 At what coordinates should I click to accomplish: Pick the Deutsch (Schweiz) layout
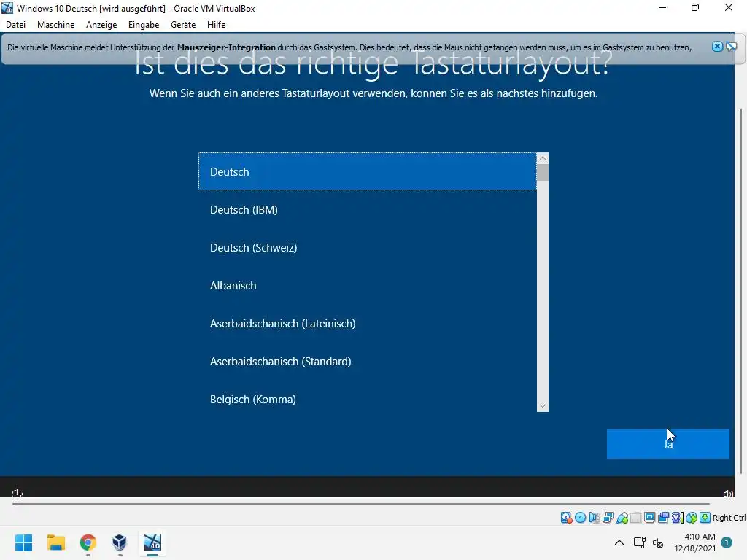tap(368, 248)
